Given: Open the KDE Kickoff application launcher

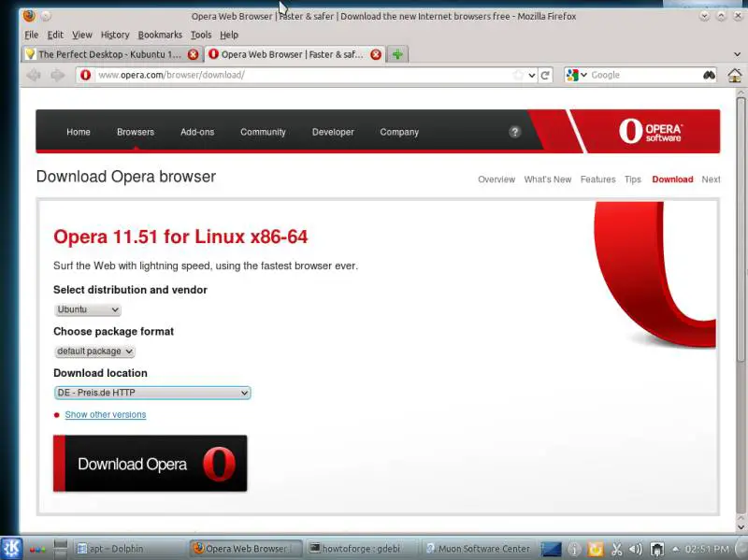Looking at the screenshot, I should (11, 549).
